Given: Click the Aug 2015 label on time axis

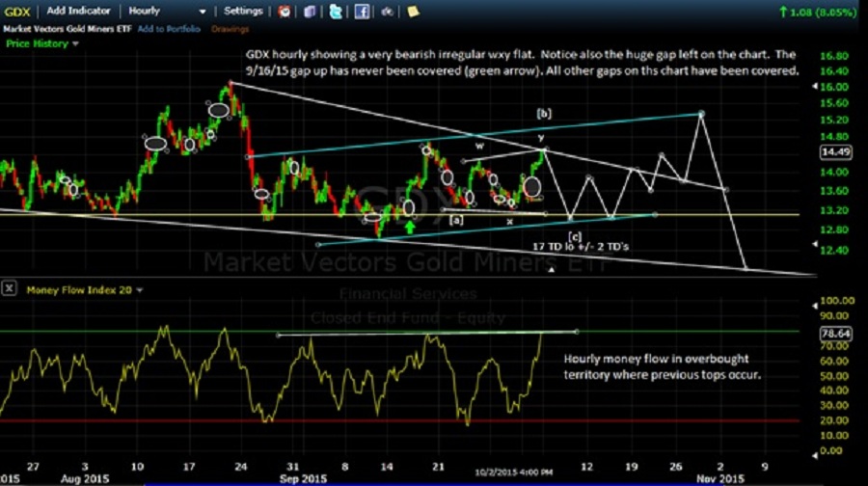Looking at the screenshot, I should point(85,479).
